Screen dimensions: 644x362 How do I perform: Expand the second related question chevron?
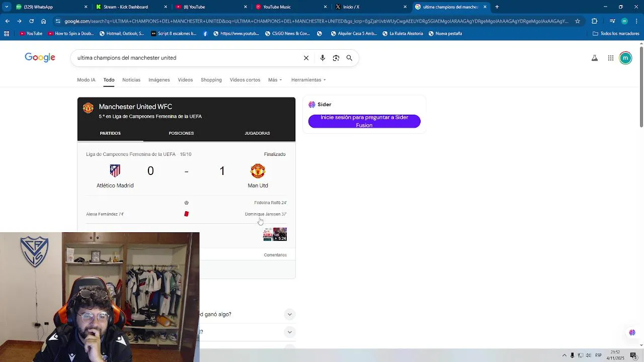pyautogui.click(x=289, y=332)
